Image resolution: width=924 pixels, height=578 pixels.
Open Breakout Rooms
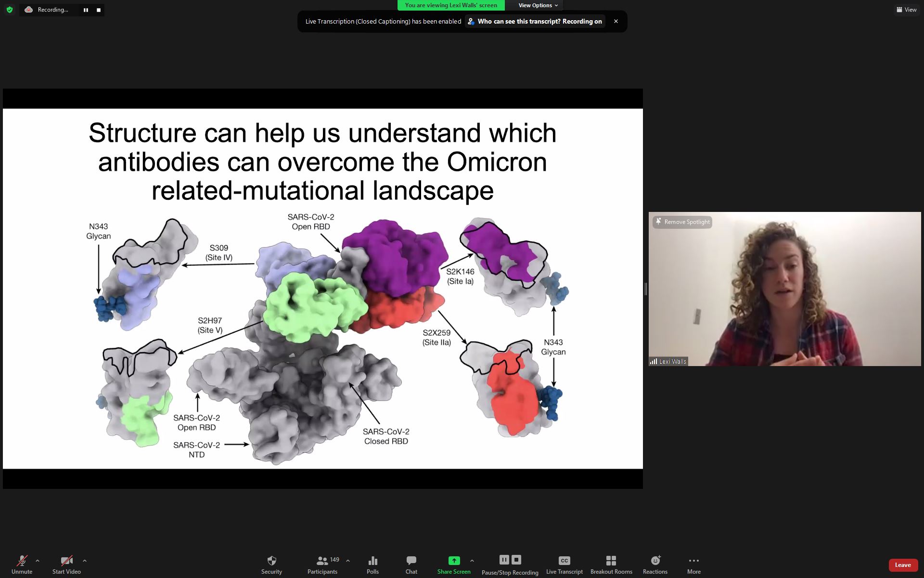pyautogui.click(x=611, y=565)
